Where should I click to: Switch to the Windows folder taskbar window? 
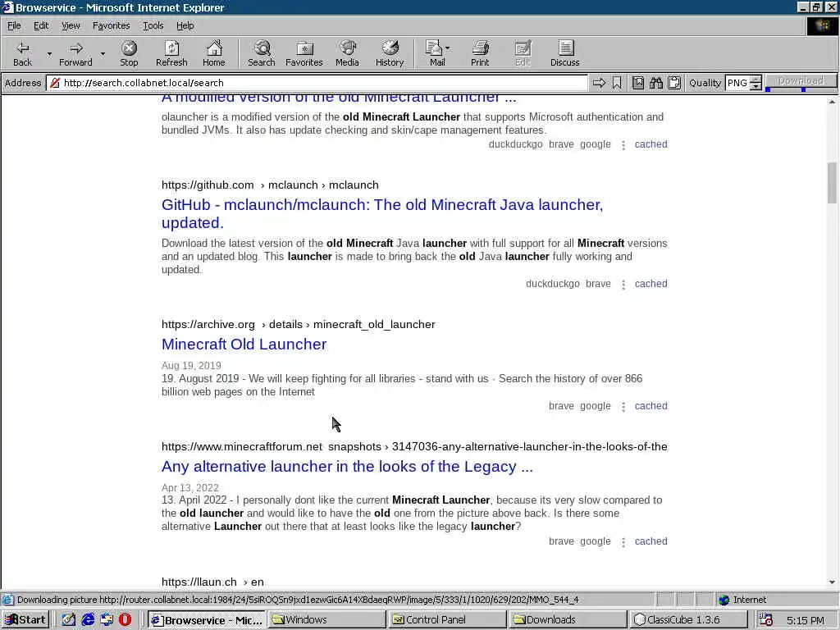pos(326,620)
